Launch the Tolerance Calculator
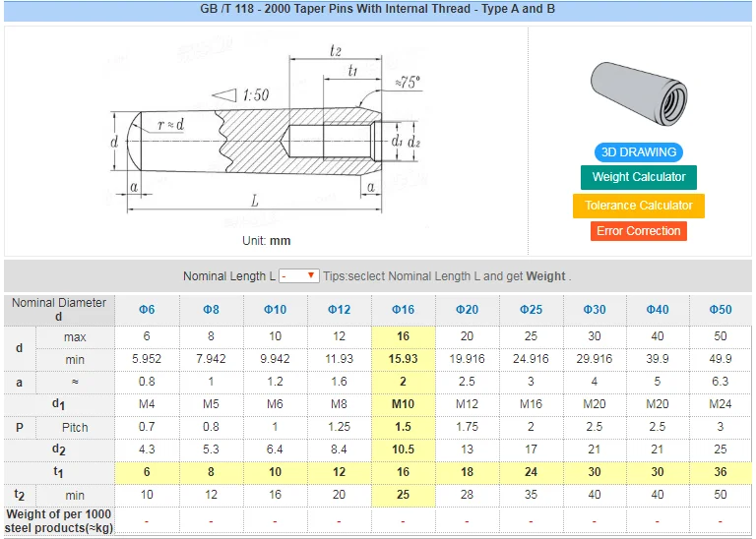756x539 pixels. pyautogui.click(x=639, y=206)
